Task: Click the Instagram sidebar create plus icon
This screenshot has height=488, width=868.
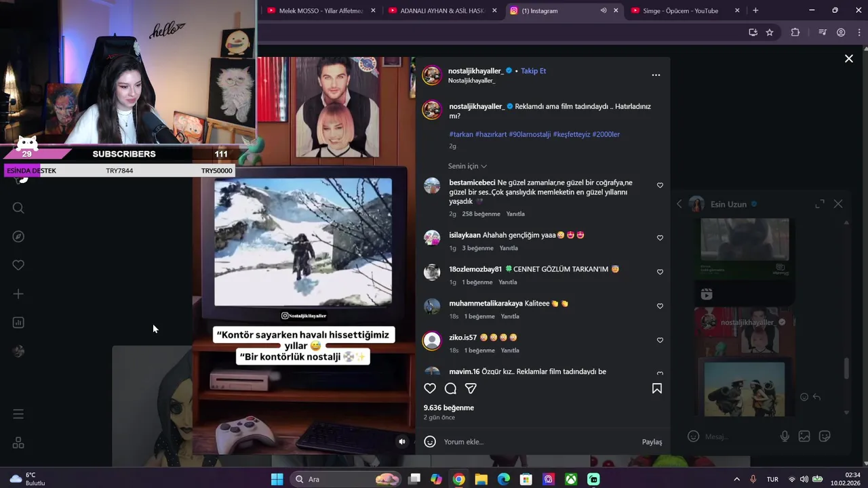Action: 18,293
